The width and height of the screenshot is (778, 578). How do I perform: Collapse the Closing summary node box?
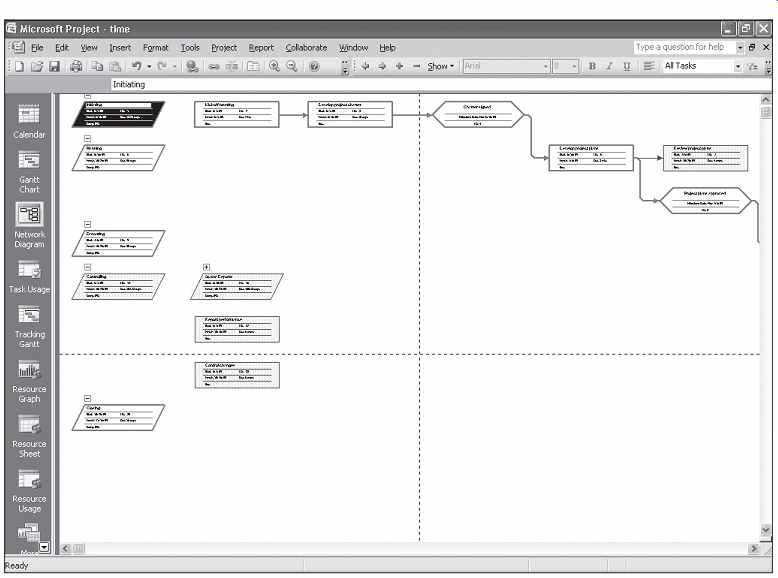[x=87, y=398]
